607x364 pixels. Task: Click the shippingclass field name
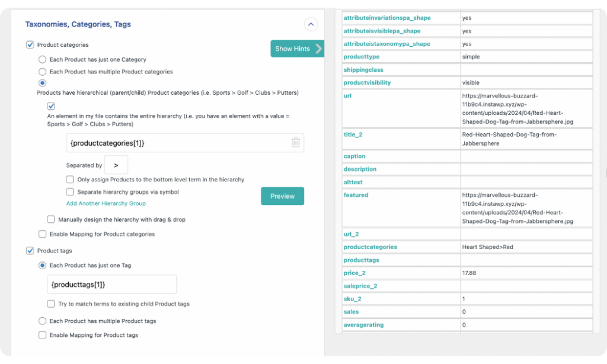[x=363, y=70]
